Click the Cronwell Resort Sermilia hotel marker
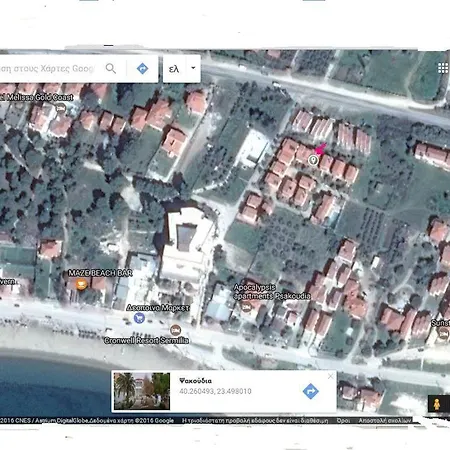Viewport: 450px width, 450px height. pyautogui.click(x=175, y=330)
